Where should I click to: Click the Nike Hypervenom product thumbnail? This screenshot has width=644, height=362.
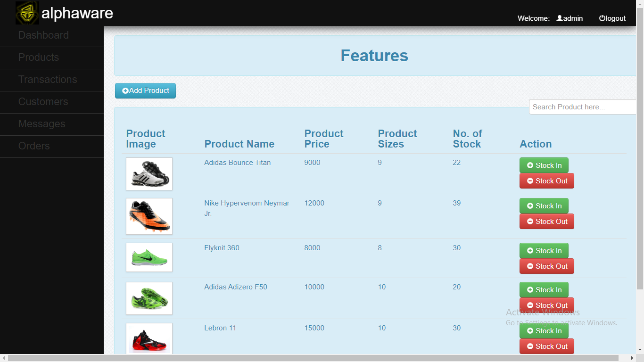[x=149, y=216]
